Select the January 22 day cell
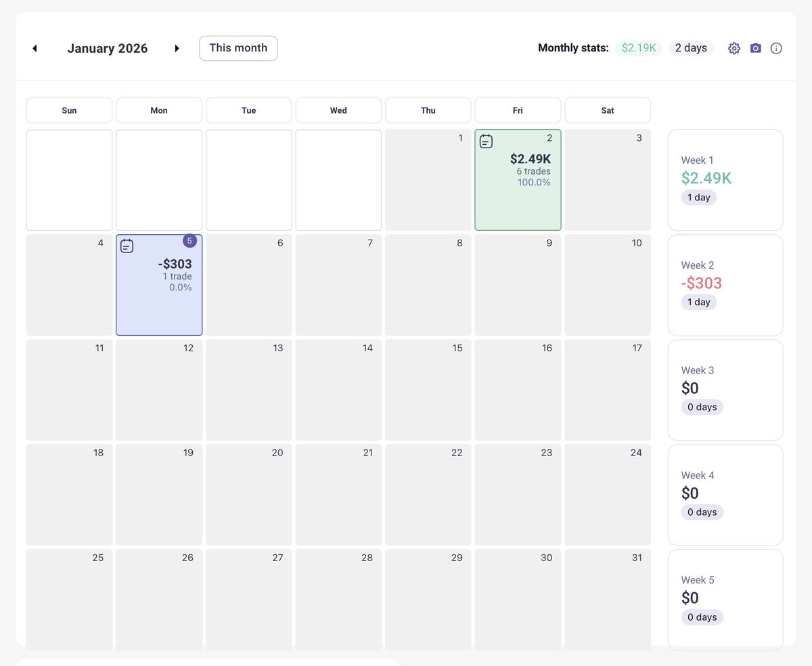This screenshot has width=812, height=666. [428, 495]
